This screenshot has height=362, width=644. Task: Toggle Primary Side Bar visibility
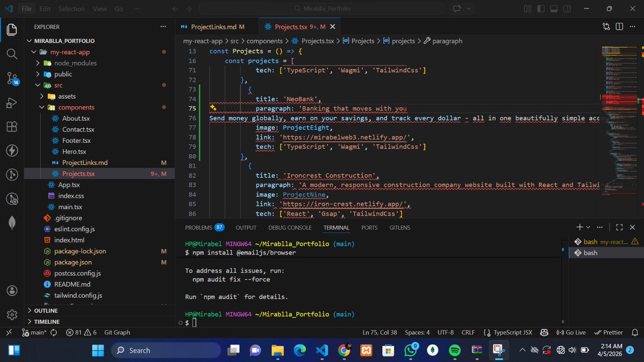pyautogui.click(x=540, y=9)
